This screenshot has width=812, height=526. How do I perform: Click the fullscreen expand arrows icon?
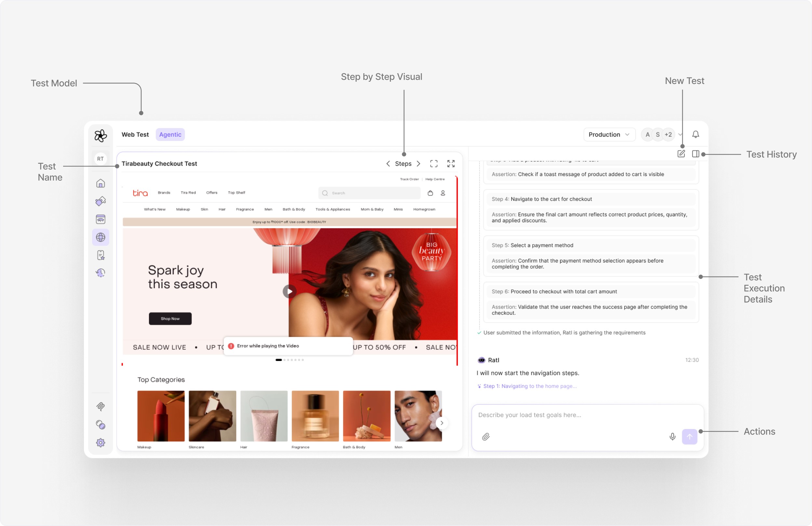point(451,163)
